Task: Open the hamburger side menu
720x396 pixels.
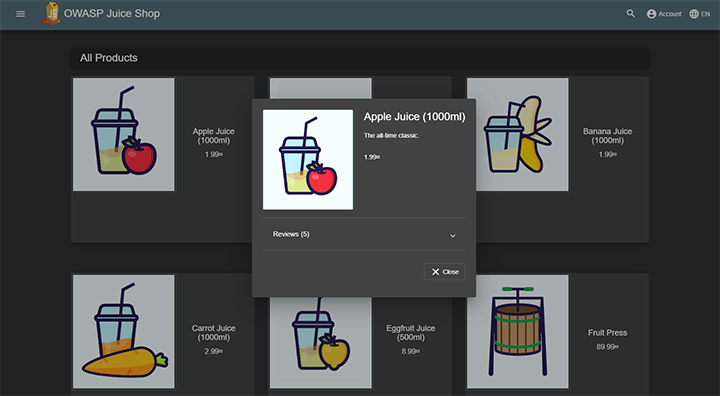Action: point(21,14)
